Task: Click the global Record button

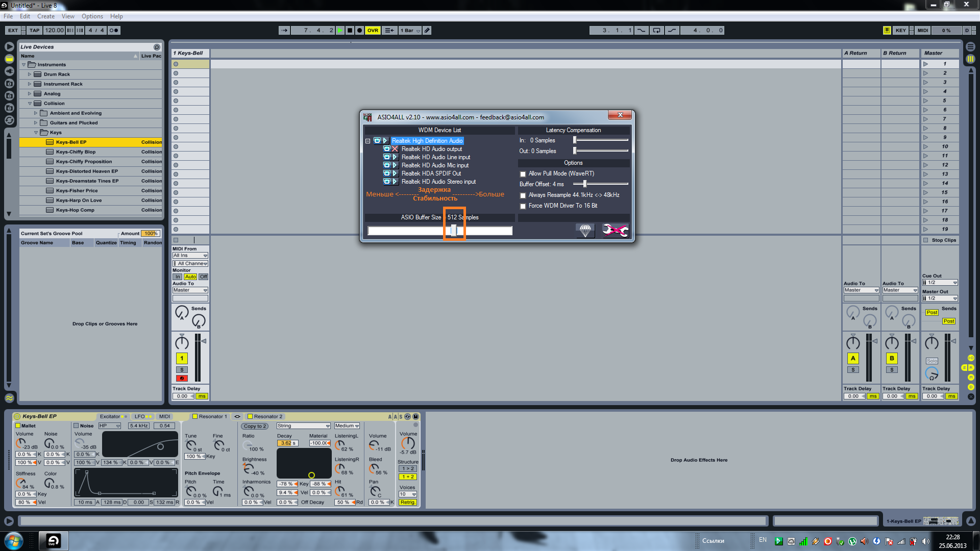Action: pos(360,31)
